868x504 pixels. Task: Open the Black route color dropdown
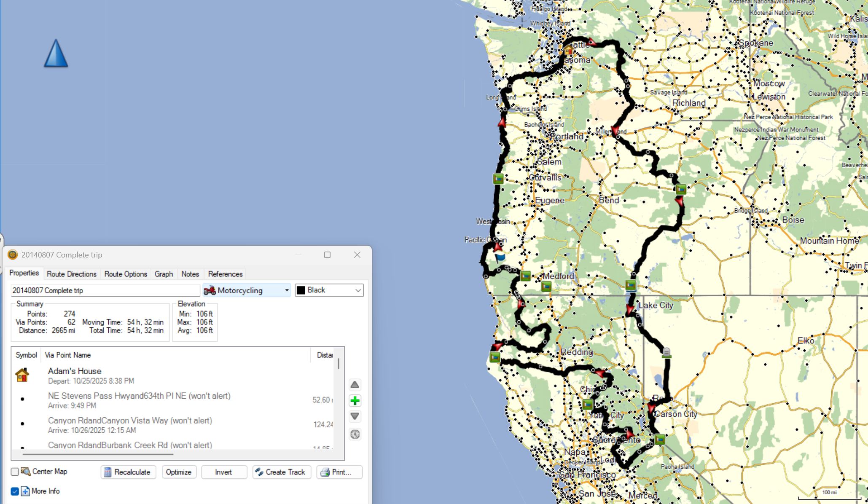(329, 290)
